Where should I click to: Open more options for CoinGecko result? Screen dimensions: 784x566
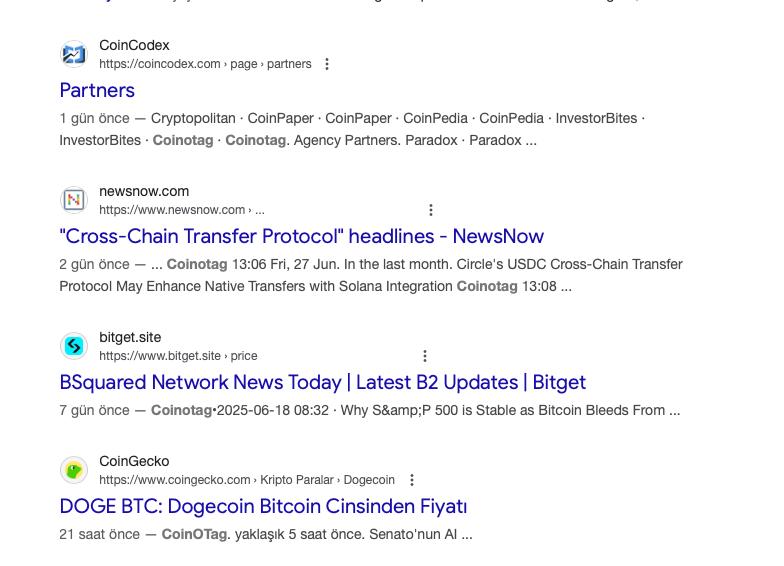click(412, 480)
